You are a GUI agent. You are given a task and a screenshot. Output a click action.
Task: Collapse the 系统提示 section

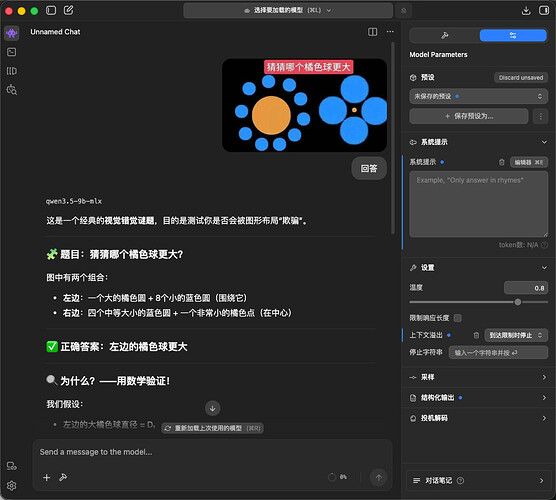[x=544, y=142]
